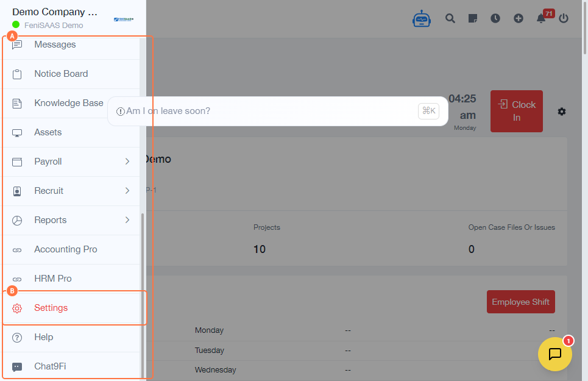Open Settings in the sidebar

point(51,308)
